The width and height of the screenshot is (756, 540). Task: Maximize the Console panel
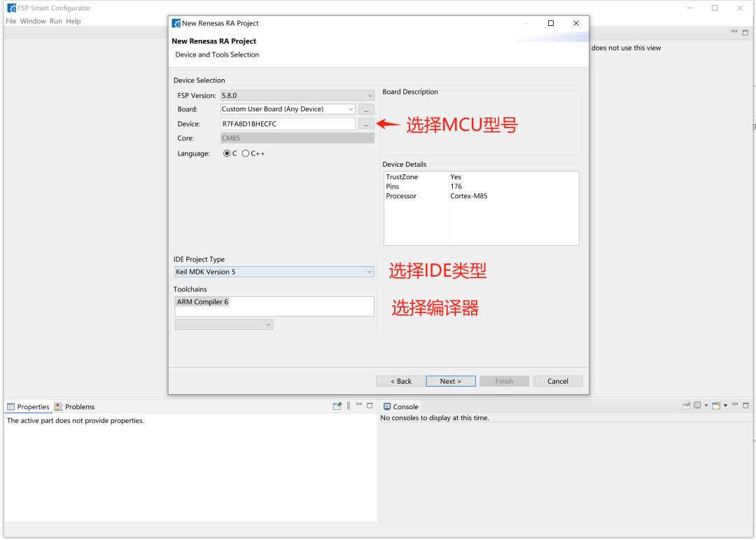coord(745,406)
